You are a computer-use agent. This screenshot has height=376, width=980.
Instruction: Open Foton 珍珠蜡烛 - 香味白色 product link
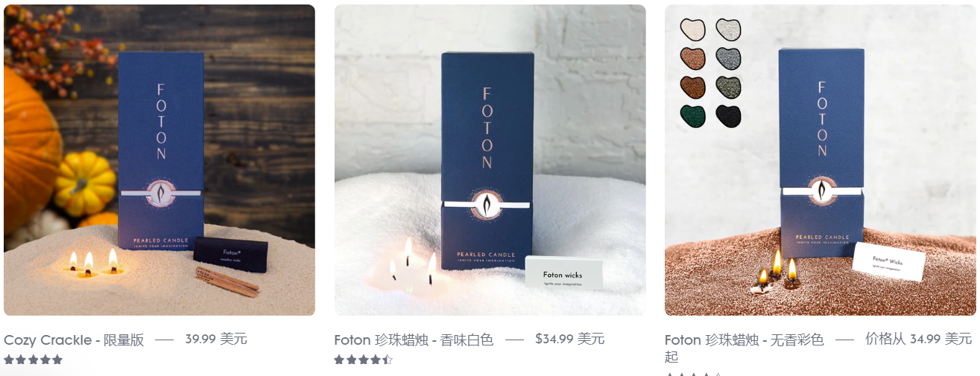click(x=414, y=340)
